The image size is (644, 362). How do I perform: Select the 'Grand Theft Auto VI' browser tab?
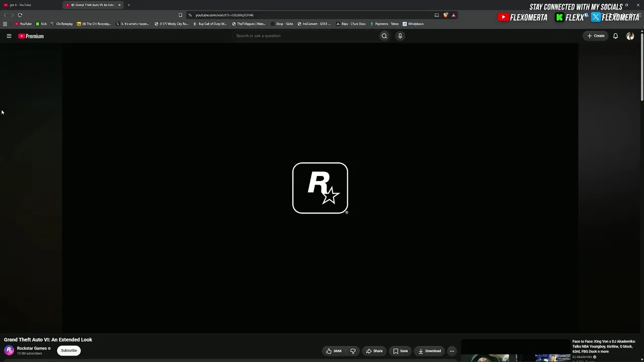[x=94, y=5]
